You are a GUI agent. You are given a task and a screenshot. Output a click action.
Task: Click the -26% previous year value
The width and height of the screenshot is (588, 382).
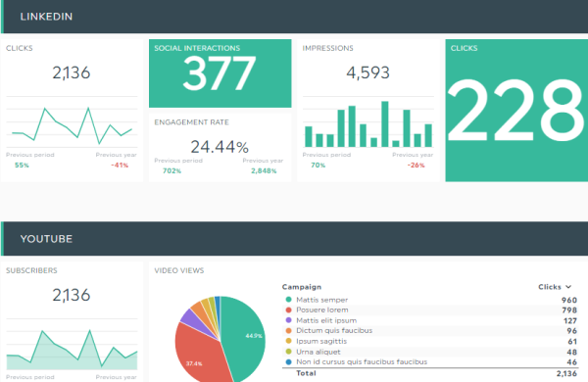coord(416,165)
